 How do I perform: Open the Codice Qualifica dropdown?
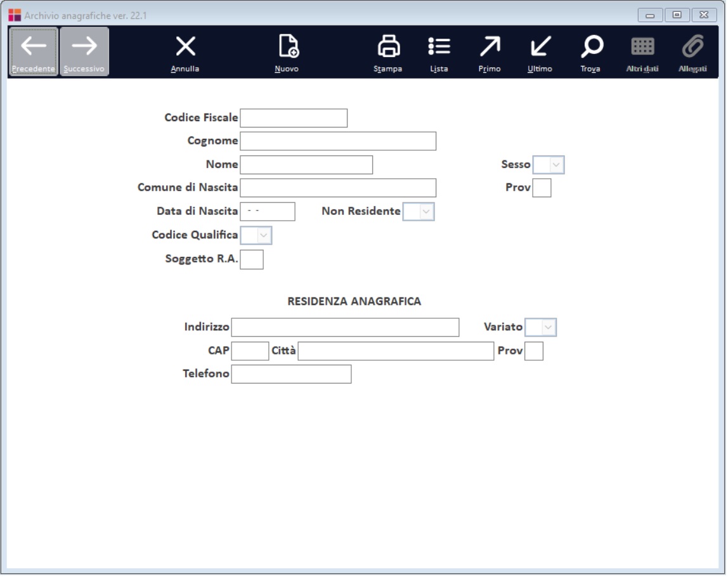click(257, 236)
